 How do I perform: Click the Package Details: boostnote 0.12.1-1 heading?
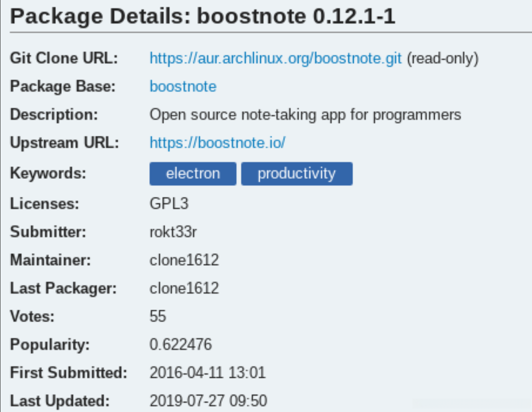coord(203,16)
